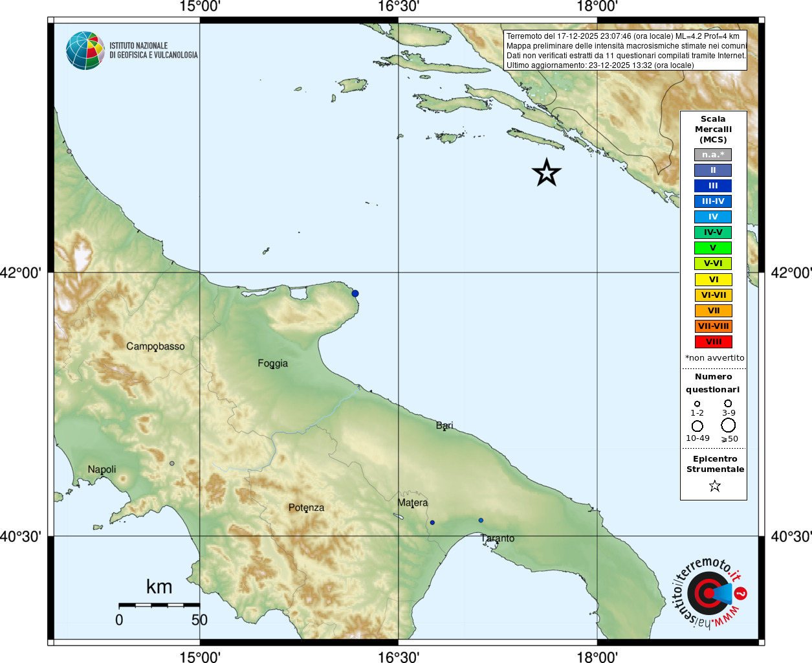Click the epicenter star on the map
This screenshot has height=663, width=812.
[547, 173]
